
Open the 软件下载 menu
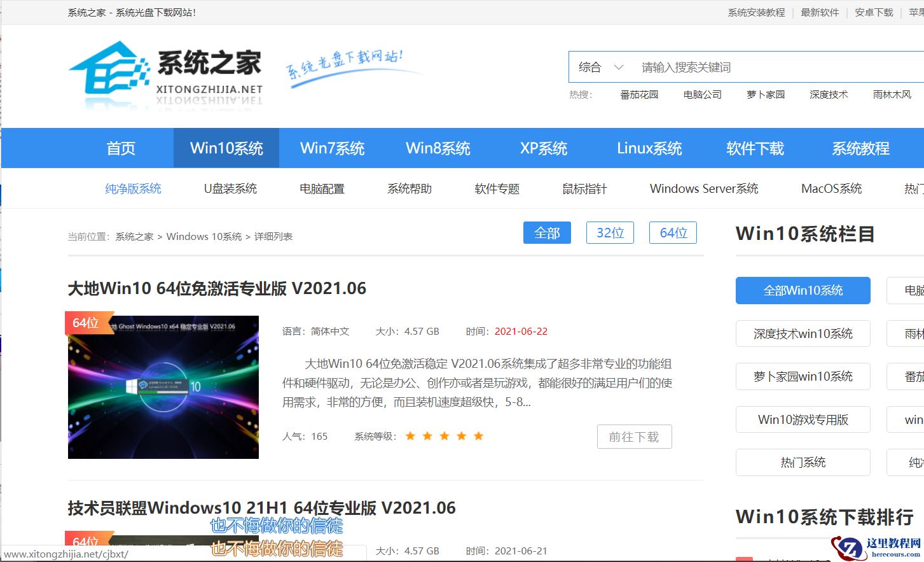coord(755,148)
